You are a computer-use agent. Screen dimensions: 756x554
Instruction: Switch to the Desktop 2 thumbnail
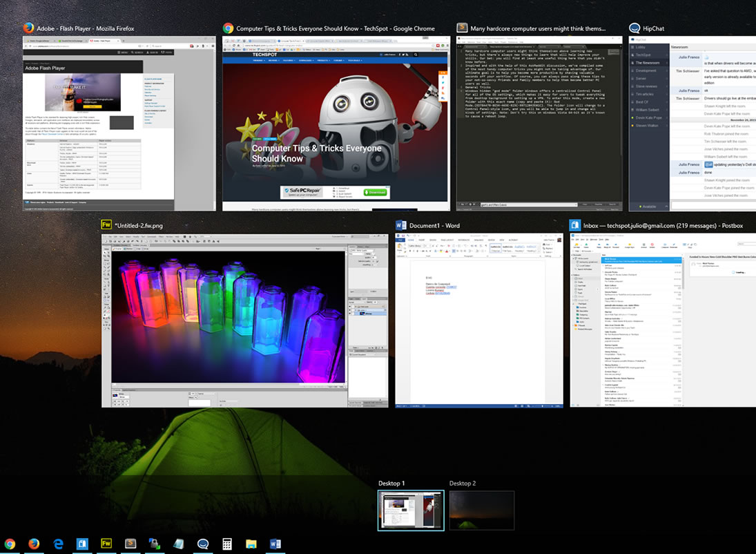pyautogui.click(x=482, y=510)
